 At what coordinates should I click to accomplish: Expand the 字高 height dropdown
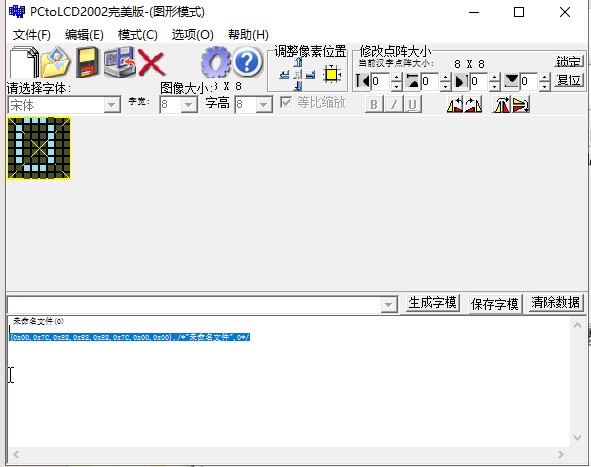[264, 105]
